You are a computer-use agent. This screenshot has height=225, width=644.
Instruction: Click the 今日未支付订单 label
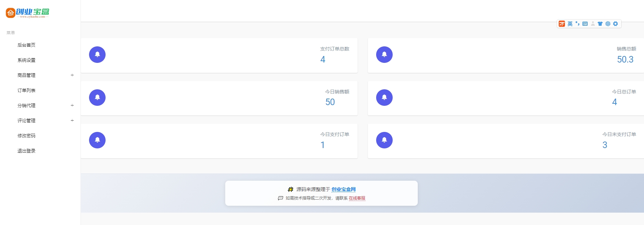619,134
